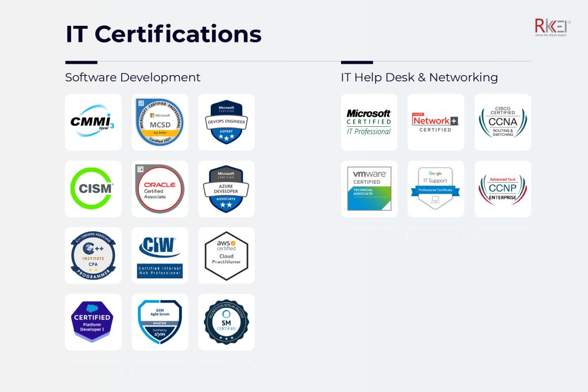Click the CCNP Enterprise badge
The height and width of the screenshot is (392, 588).
click(503, 189)
